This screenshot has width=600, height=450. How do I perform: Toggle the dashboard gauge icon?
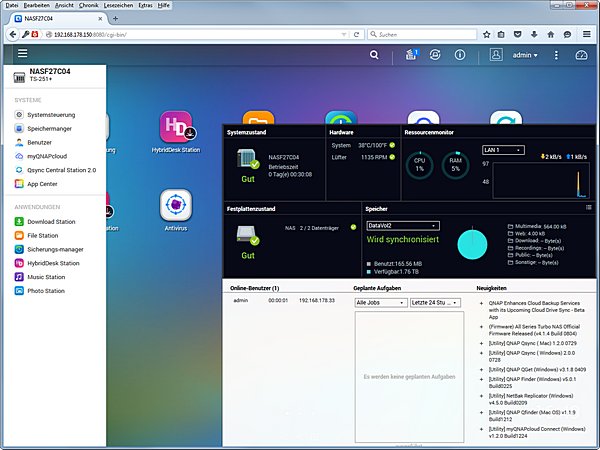(x=581, y=55)
